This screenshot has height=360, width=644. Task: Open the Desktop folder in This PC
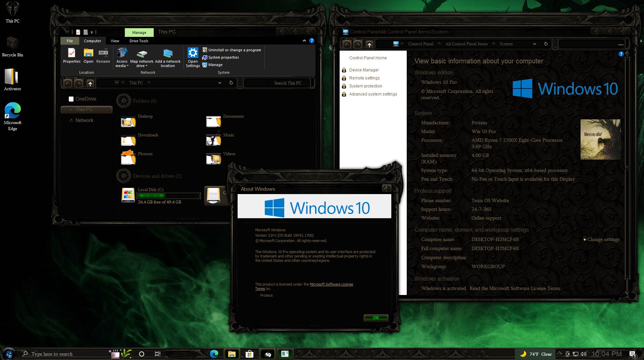(x=128, y=121)
